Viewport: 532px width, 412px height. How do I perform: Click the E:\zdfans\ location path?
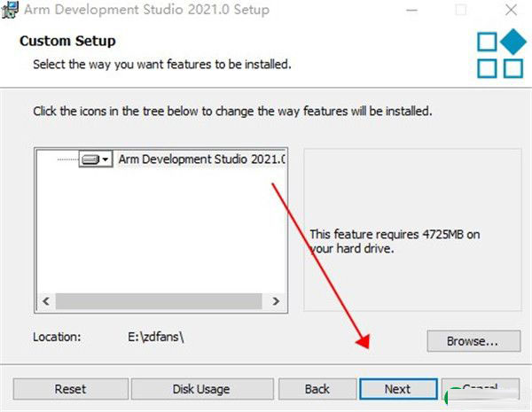point(156,337)
